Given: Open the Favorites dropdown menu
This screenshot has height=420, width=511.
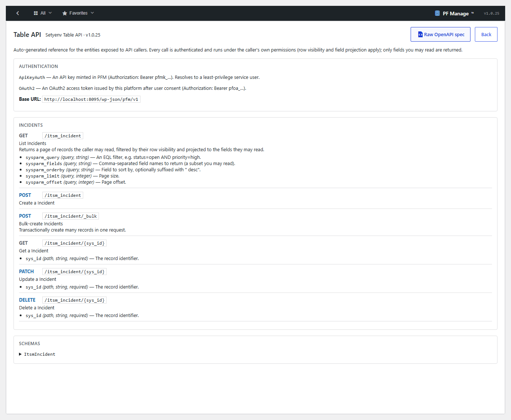Looking at the screenshot, I should (78, 13).
